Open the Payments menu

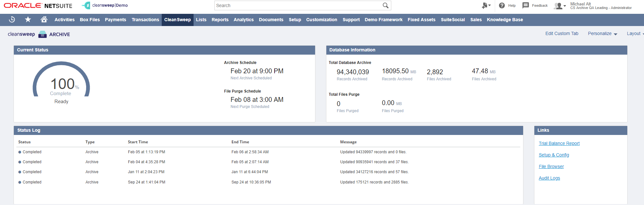[115, 20]
